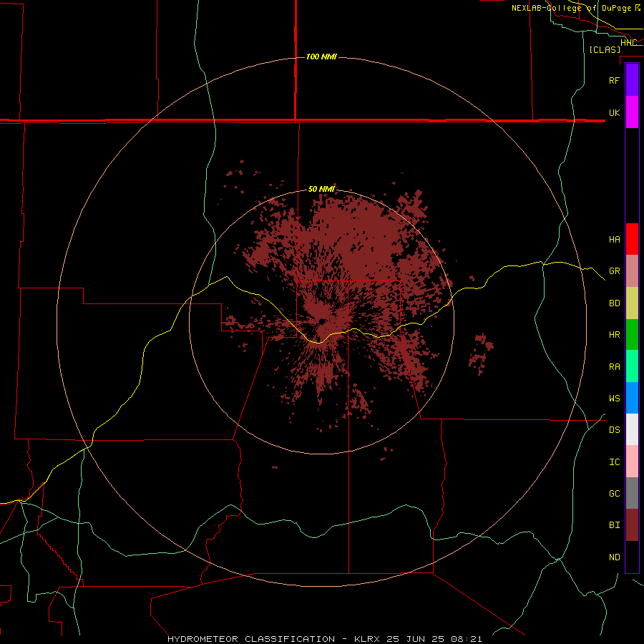Screen dimensions: 644x644
Task: Select the yellow BD legend color
Action: tap(632, 303)
